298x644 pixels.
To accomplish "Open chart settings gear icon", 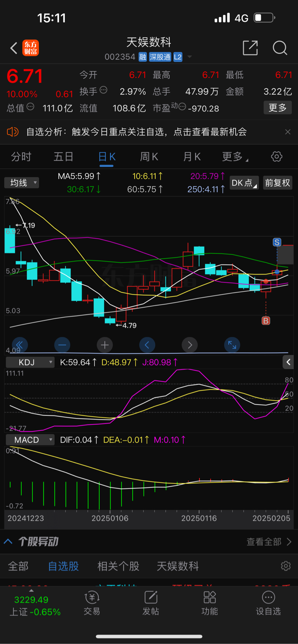I will pyautogui.click(x=277, y=157).
